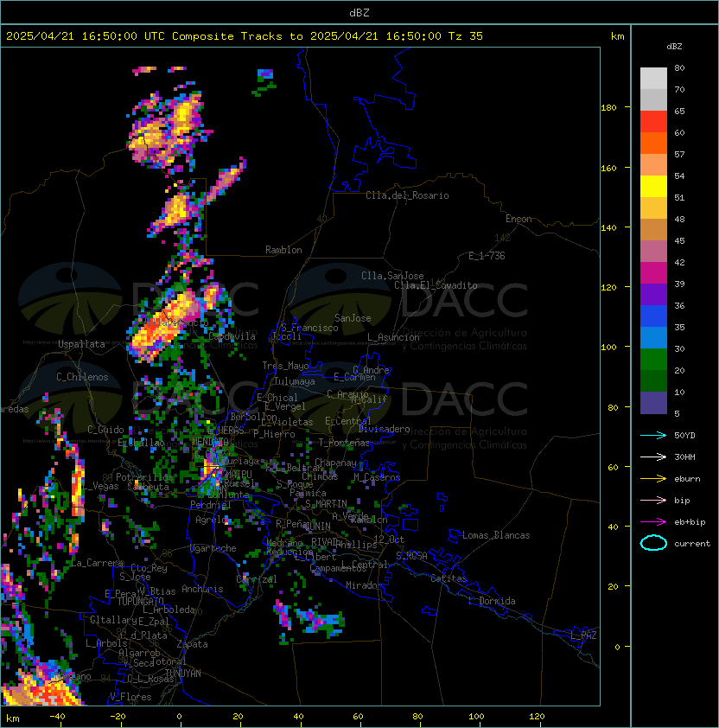Click the 'Lomas_Blancas' map label
This screenshot has height=728, width=719.
(x=496, y=535)
